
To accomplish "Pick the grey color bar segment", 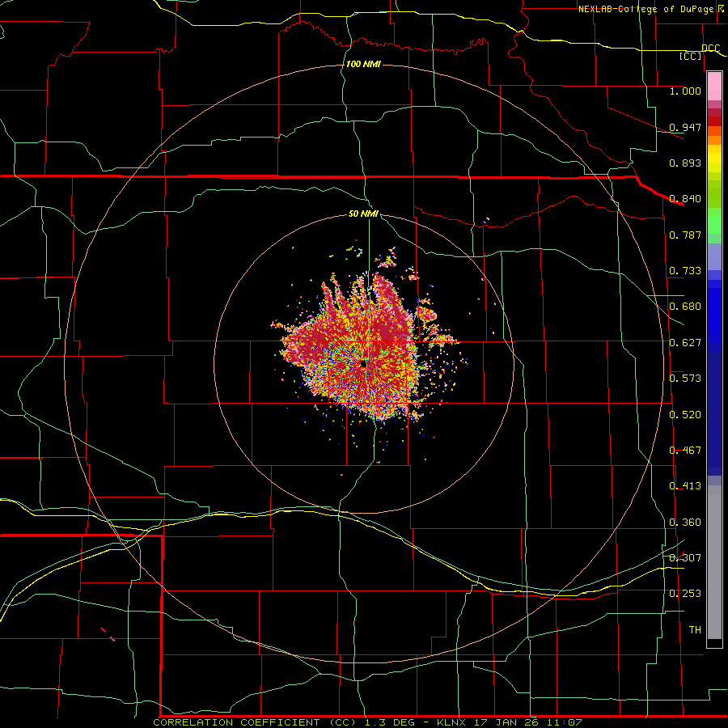I will [x=714, y=562].
